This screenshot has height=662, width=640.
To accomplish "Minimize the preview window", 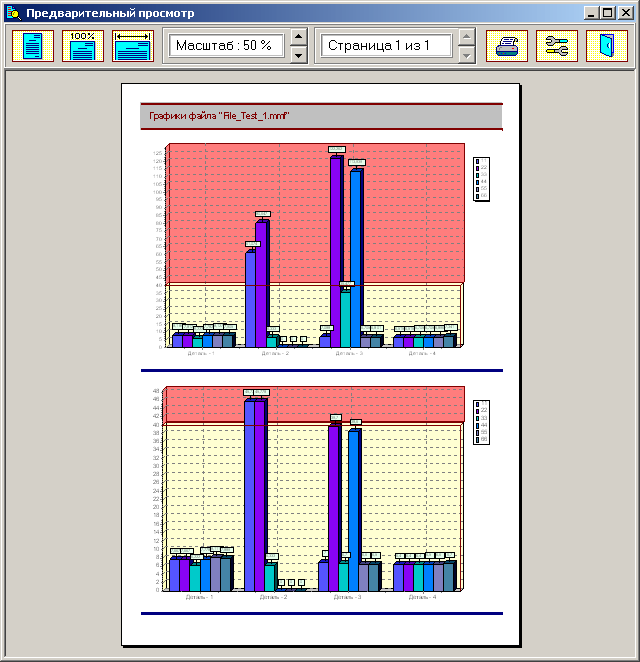I will click(x=592, y=13).
